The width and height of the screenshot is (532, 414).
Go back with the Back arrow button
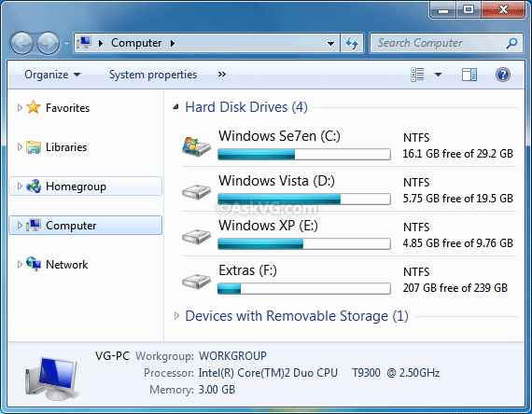[21, 44]
